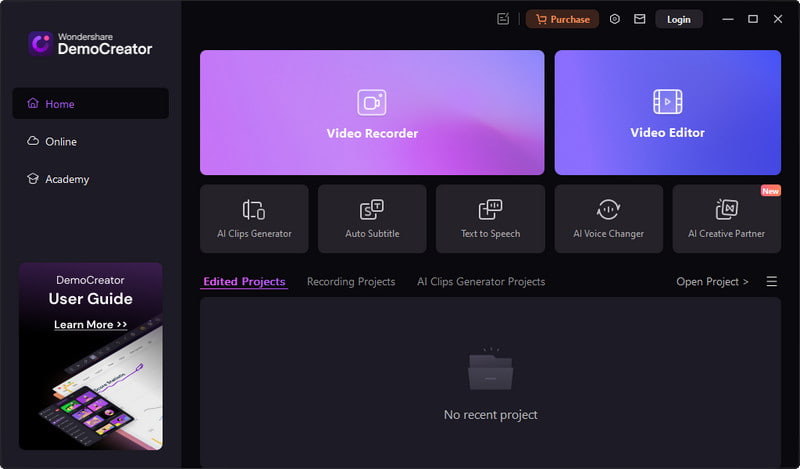800x469 pixels.
Task: Open the Video Editor card
Action: tap(667, 112)
